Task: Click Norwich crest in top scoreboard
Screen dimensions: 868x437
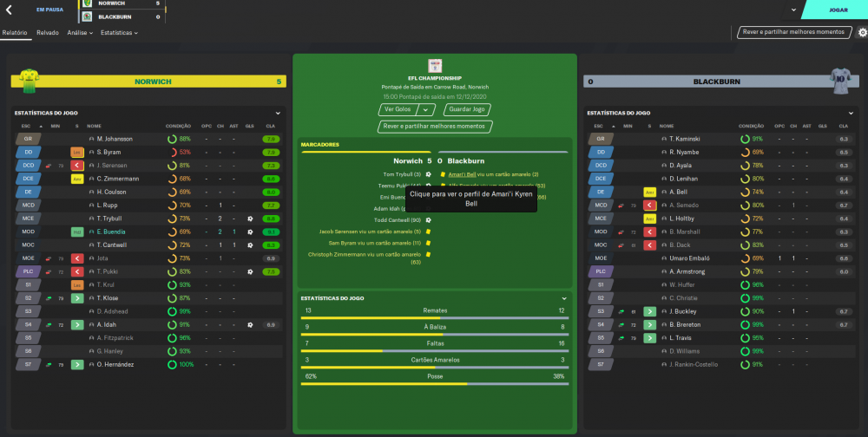Action: pyautogui.click(x=87, y=3)
